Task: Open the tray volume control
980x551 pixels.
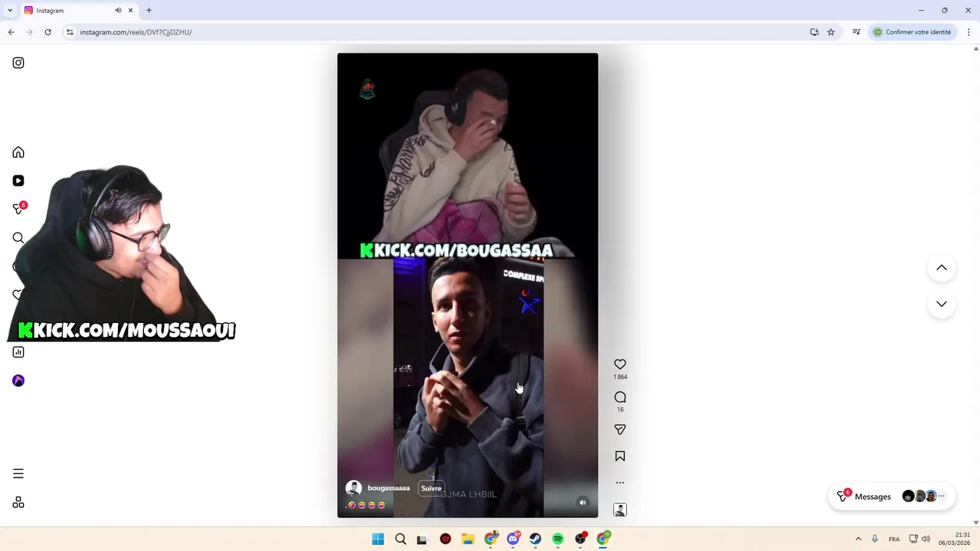Action: tap(926, 539)
